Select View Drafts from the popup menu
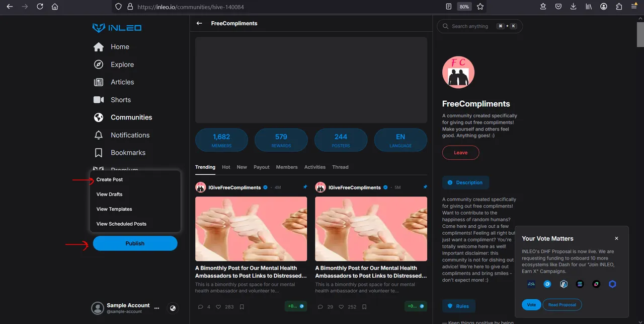The image size is (644, 324). (x=110, y=194)
